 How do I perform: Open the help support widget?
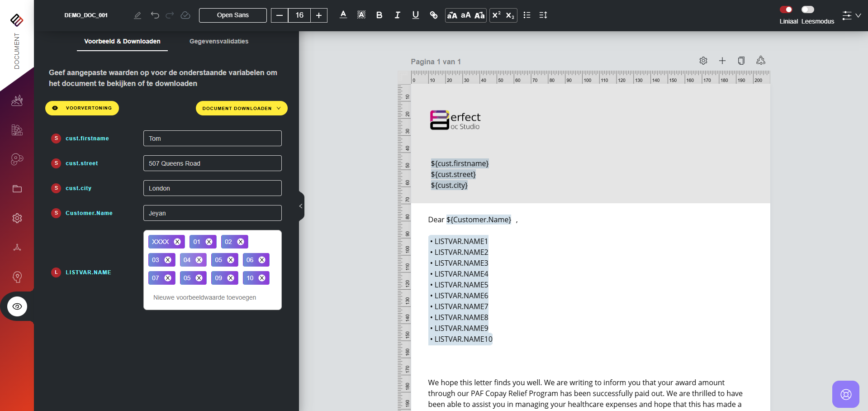(845, 394)
